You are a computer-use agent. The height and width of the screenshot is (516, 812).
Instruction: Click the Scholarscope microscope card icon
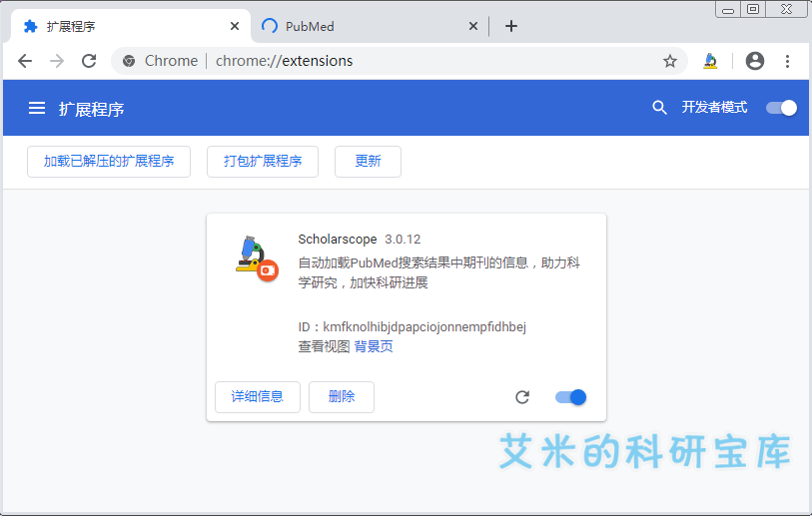point(257,258)
